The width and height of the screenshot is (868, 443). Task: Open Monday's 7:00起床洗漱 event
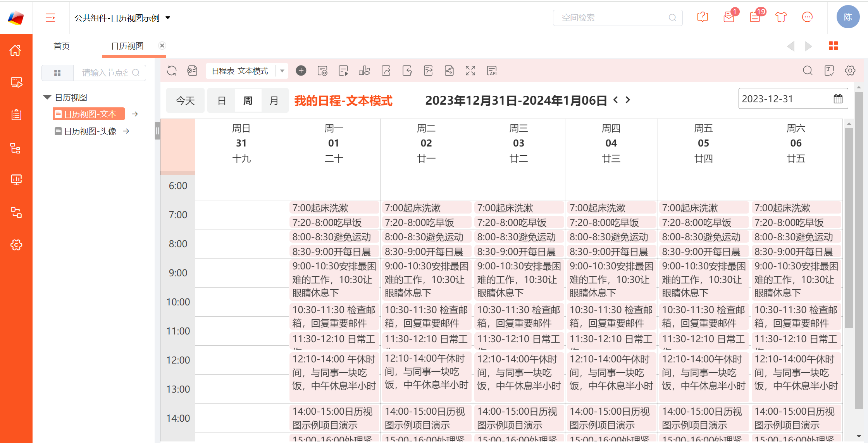point(334,208)
